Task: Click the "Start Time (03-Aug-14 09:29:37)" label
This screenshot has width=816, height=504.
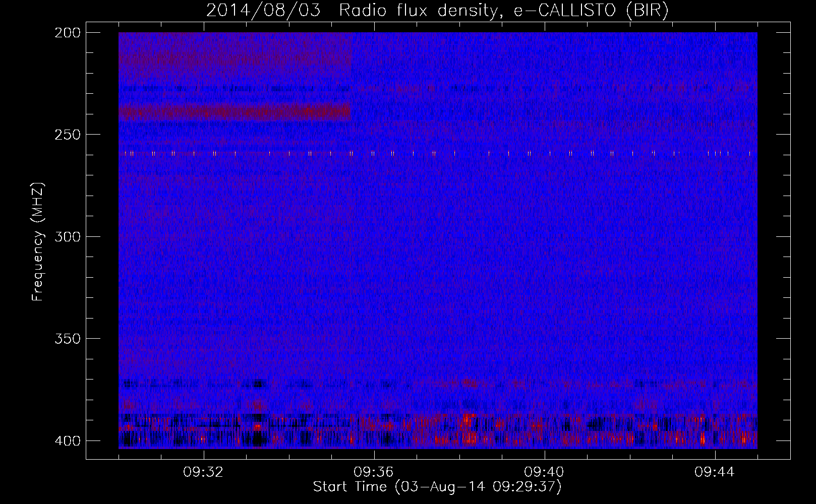Action: (x=437, y=487)
